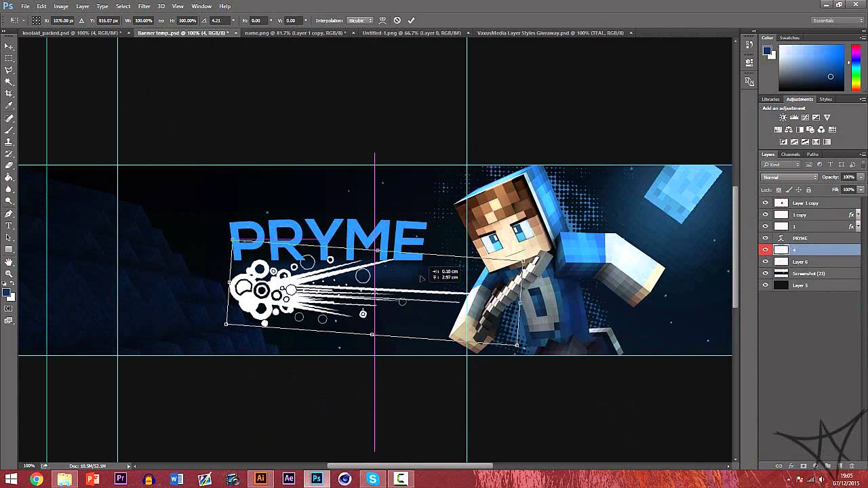Open the Libraries panel tab
868x488 pixels.
click(x=771, y=99)
